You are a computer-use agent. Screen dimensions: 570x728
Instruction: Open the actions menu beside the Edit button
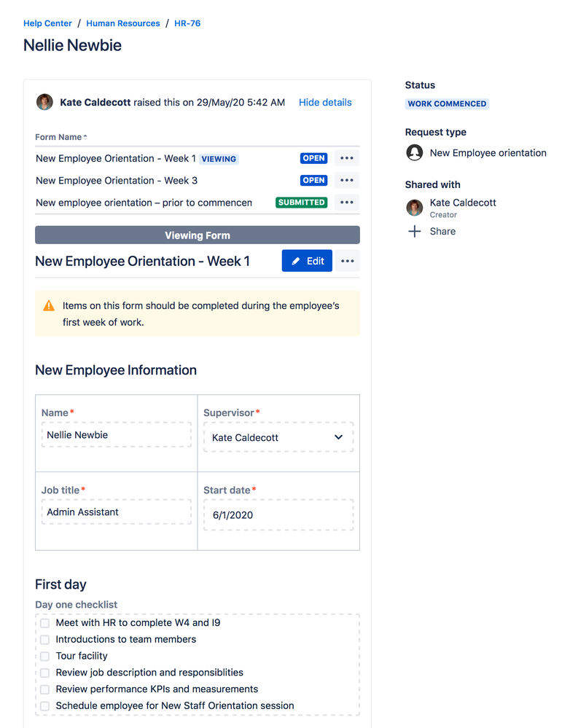(x=347, y=260)
